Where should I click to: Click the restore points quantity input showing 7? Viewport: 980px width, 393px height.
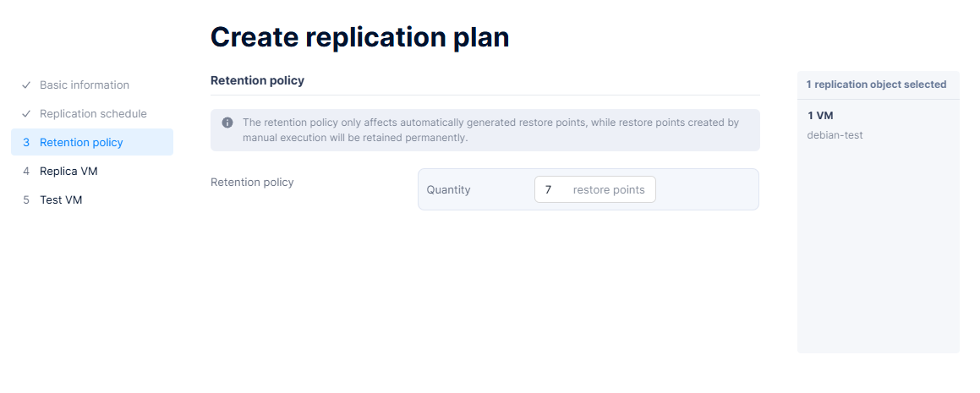click(x=550, y=190)
